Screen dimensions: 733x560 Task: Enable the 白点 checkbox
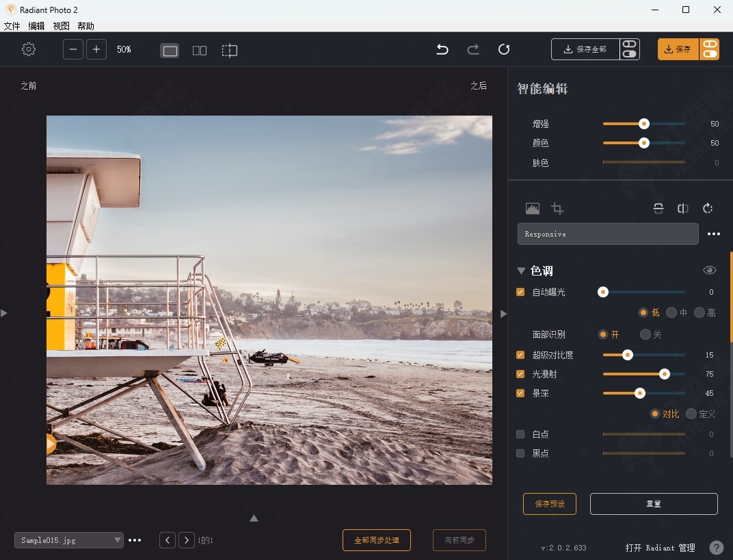[x=520, y=434]
